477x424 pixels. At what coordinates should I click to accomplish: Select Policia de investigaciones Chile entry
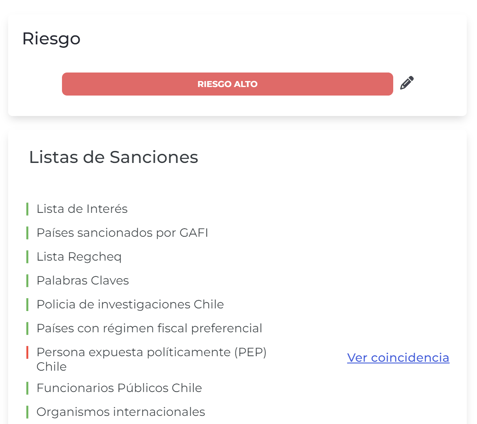point(130,305)
